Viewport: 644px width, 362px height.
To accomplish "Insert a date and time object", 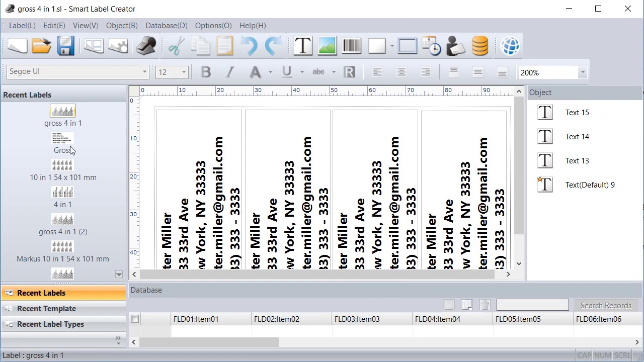I will pos(431,46).
